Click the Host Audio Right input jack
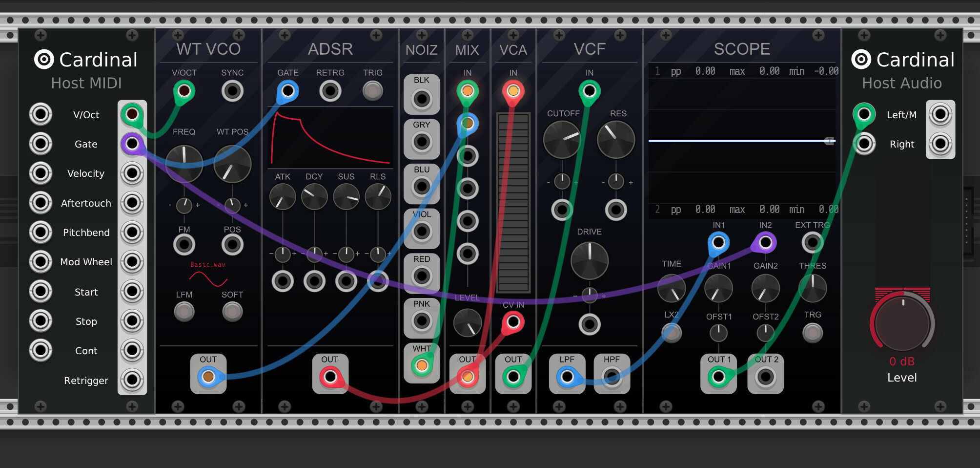The image size is (980, 468). point(864,144)
